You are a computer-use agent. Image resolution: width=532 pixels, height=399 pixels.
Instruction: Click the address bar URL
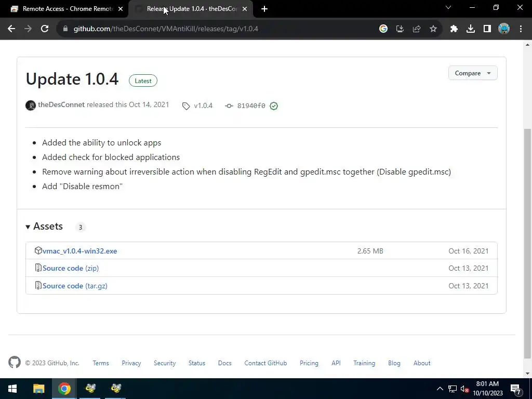[x=166, y=29]
